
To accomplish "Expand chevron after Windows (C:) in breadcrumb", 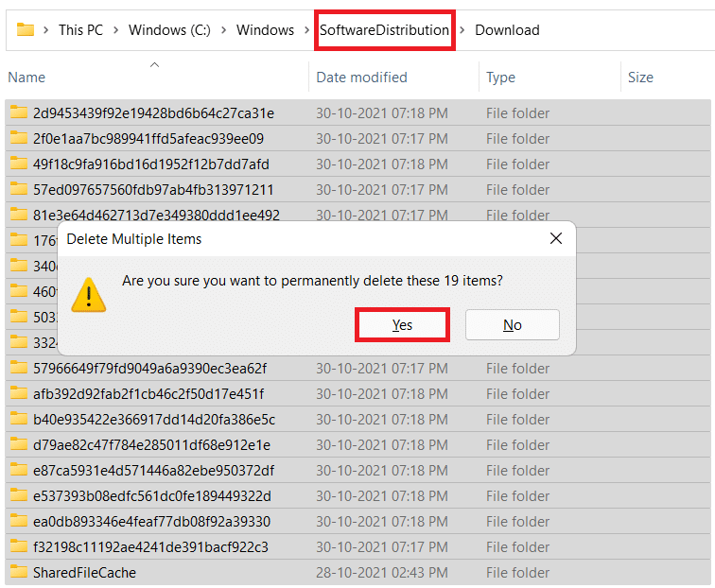I will [224, 30].
